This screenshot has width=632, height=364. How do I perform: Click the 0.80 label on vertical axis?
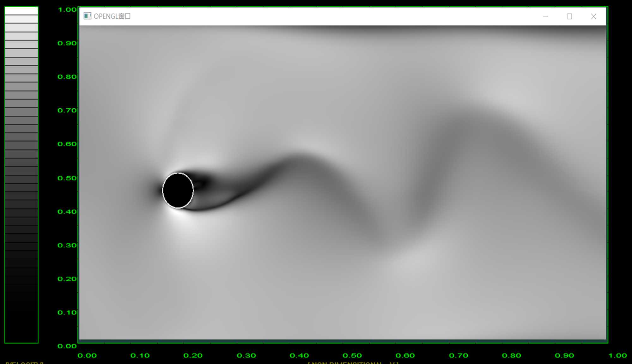coord(67,77)
